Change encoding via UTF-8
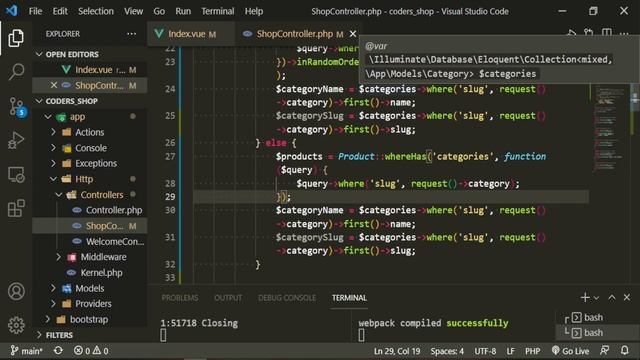 point(485,351)
